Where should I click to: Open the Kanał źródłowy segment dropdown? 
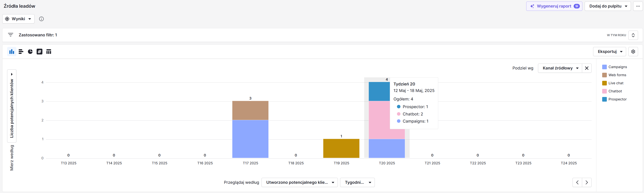point(560,68)
